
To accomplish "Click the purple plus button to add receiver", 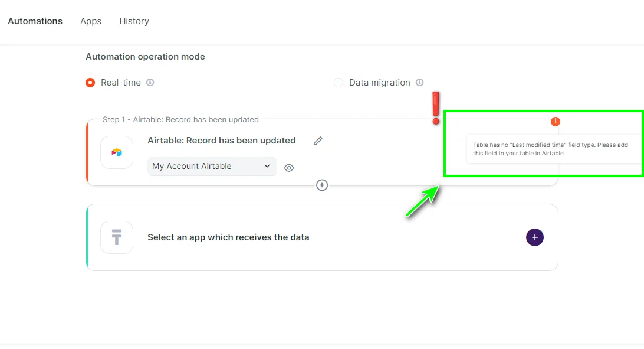I will click(534, 237).
